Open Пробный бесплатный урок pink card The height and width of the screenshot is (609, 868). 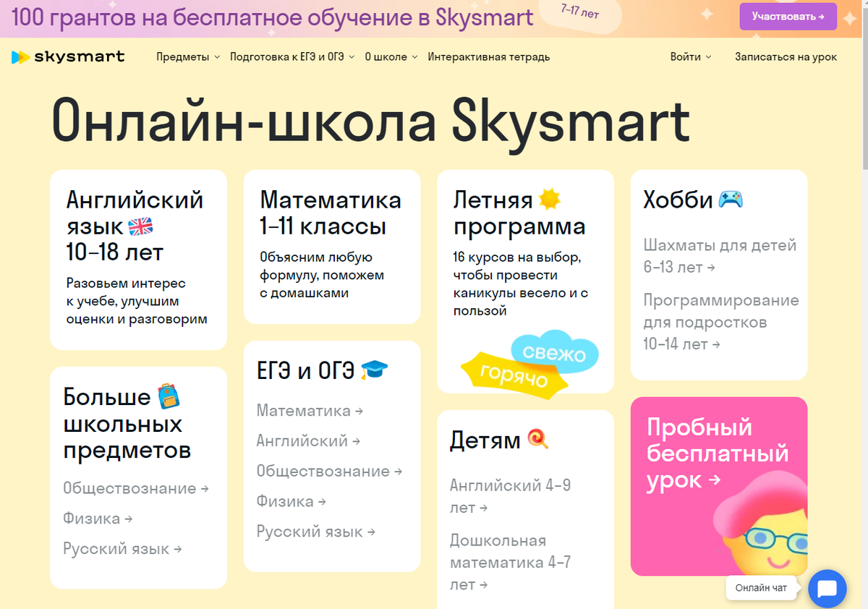pos(719,486)
